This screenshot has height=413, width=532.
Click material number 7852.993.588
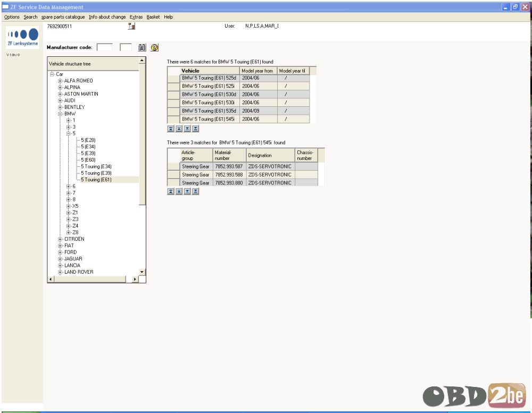click(x=229, y=175)
